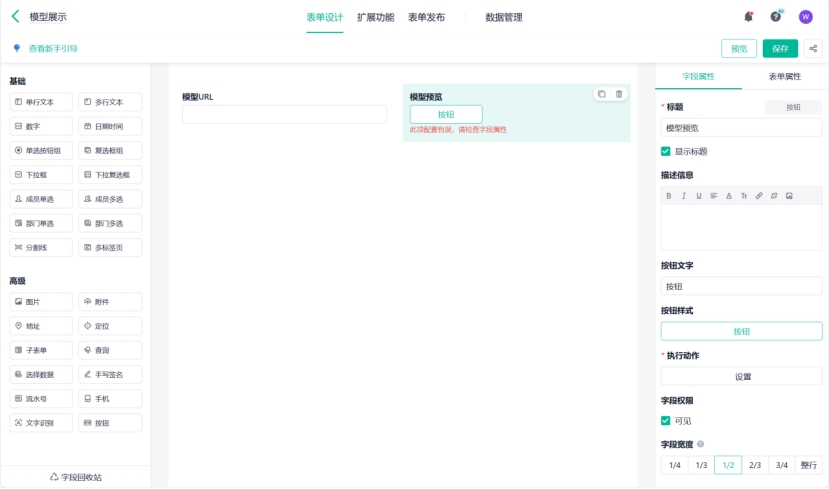This screenshot has height=489, width=829.
Task: Add a 单选按钮组 field
Action: pyautogui.click(x=41, y=151)
